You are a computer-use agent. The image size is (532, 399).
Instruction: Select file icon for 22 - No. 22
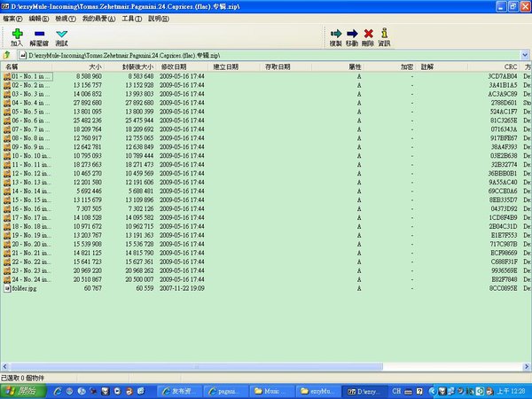point(7,262)
